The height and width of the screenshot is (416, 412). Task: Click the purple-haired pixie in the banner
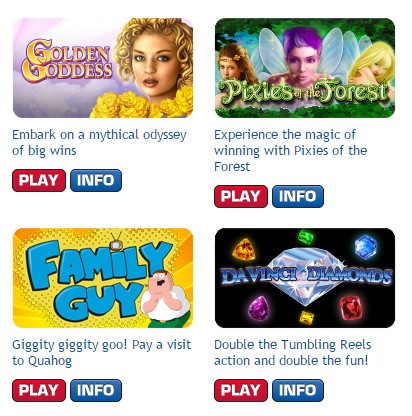[303, 55]
